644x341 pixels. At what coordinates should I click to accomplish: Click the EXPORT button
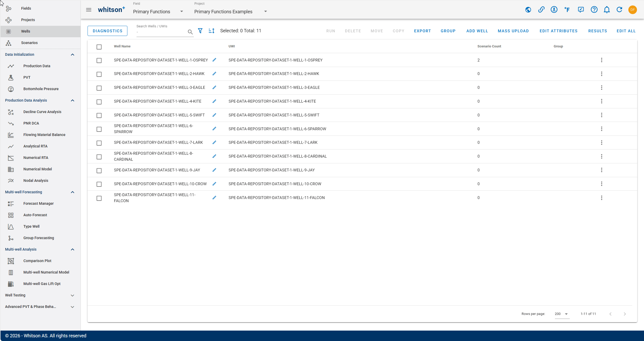coord(422,31)
